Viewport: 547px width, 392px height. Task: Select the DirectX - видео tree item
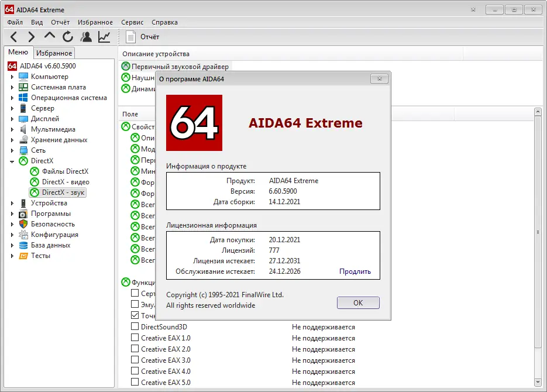tap(66, 182)
